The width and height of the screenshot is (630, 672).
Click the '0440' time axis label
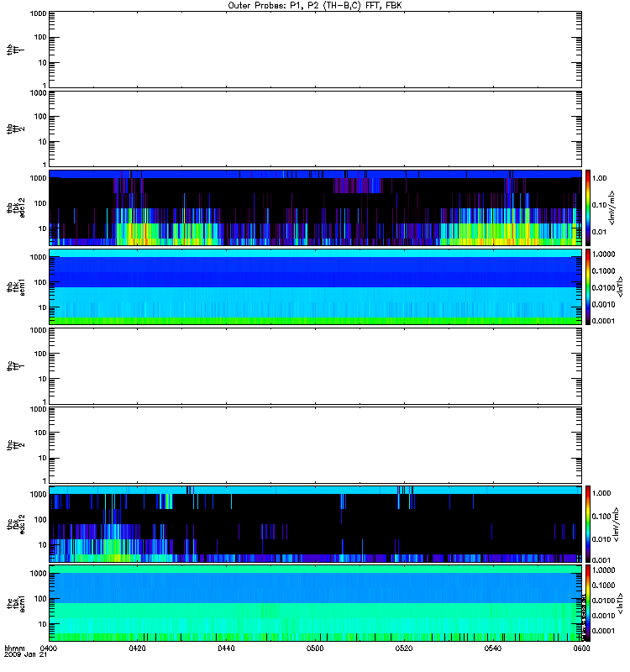[226, 648]
